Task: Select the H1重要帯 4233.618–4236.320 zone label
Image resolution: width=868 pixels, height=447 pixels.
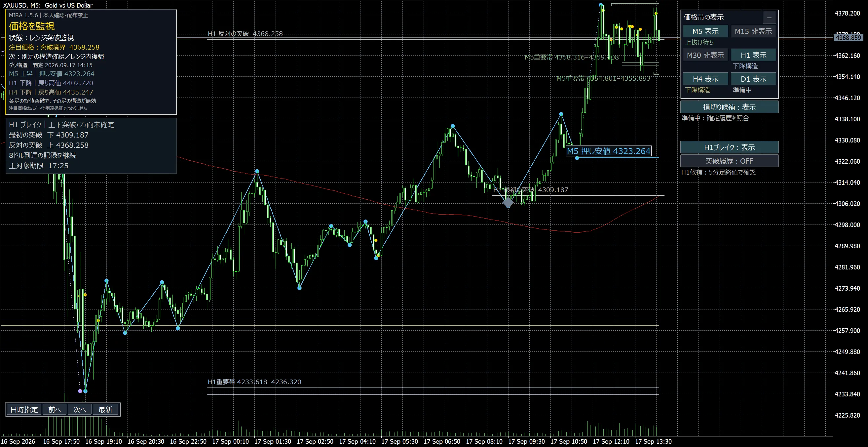Action: [254, 382]
